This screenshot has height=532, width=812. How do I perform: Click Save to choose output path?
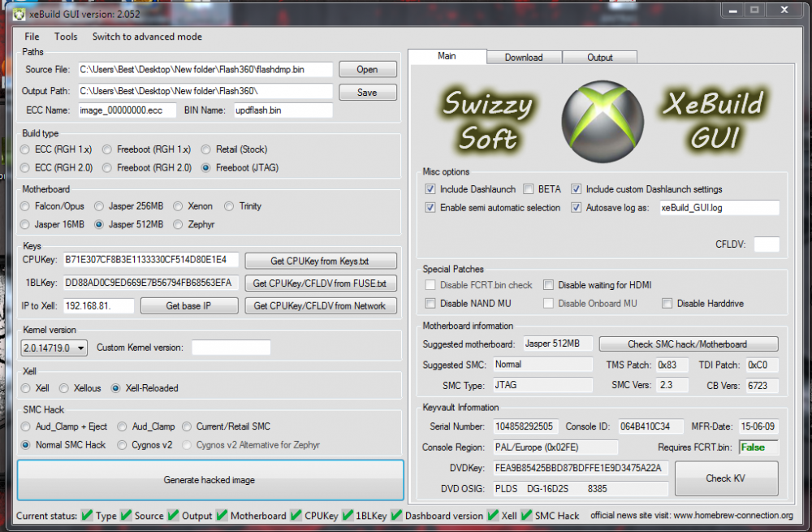tap(367, 93)
